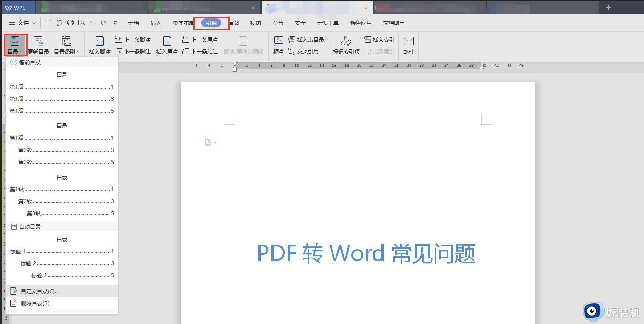Click the 脚注/尾注分隔线 icon
This screenshot has width=644, height=324.
pos(243,41)
